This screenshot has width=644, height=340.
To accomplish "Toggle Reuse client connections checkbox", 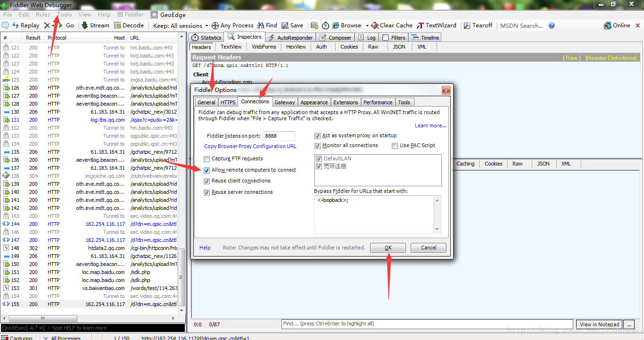I will [207, 181].
